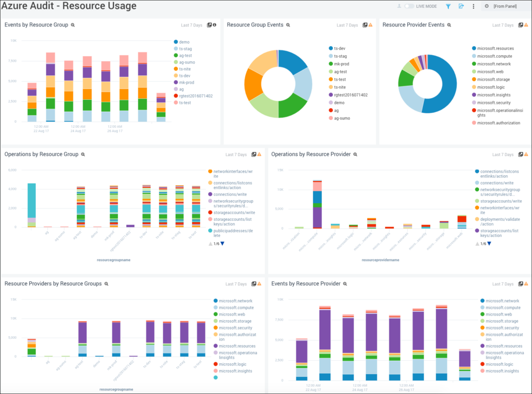532x394 pixels.
Task: Open details icon on Operations by Resource Group
Action: tap(254, 154)
